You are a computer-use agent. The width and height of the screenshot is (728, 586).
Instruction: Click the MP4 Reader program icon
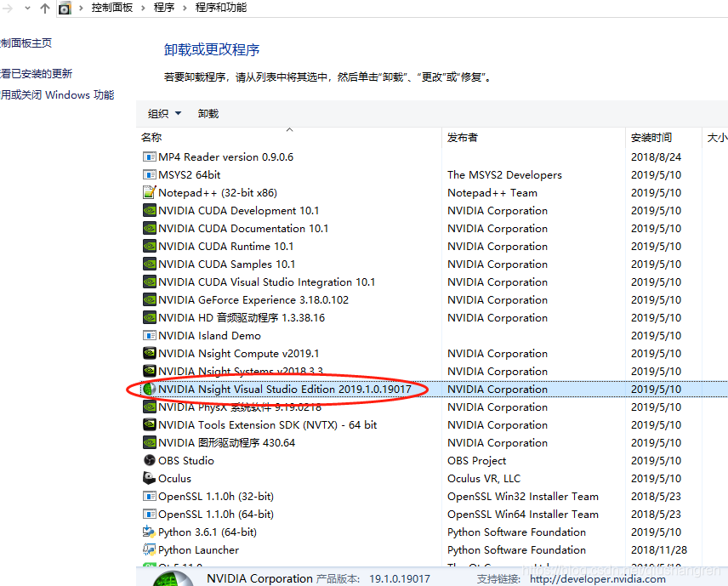[149, 157]
